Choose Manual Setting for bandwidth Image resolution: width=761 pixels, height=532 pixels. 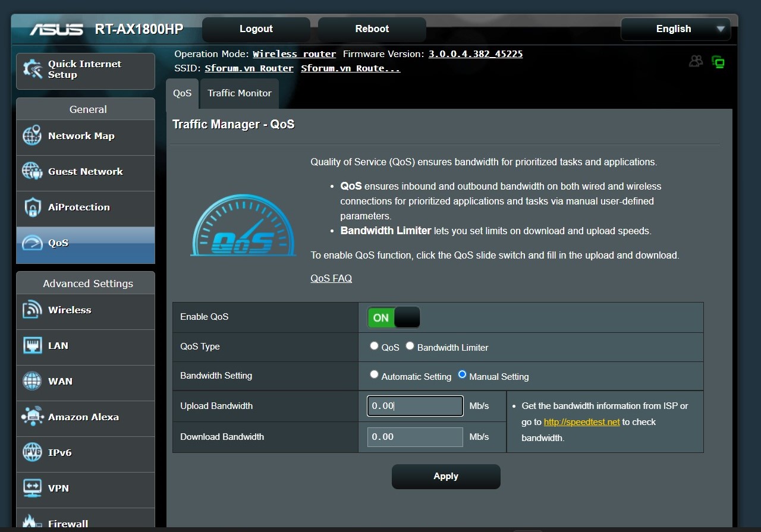(x=462, y=374)
